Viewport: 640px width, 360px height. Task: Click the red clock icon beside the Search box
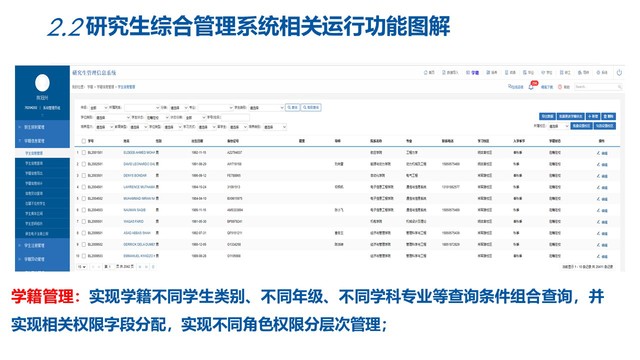tap(560, 87)
